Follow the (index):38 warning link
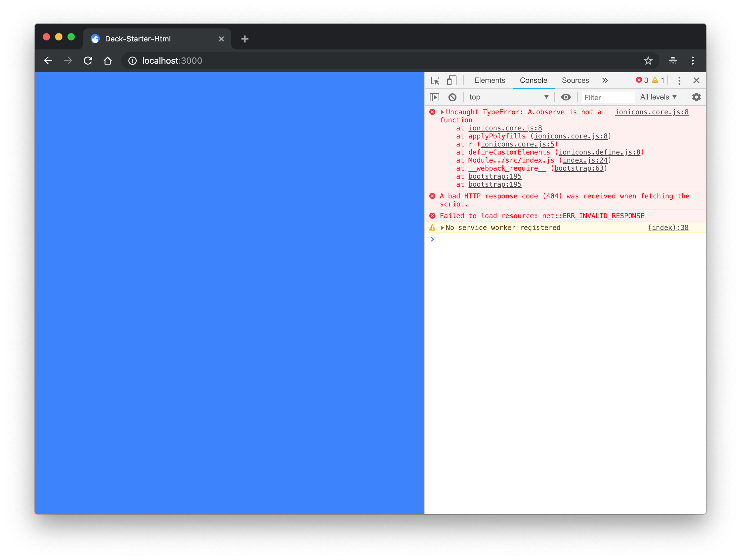Viewport: 741px width, 560px height. coord(668,227)
